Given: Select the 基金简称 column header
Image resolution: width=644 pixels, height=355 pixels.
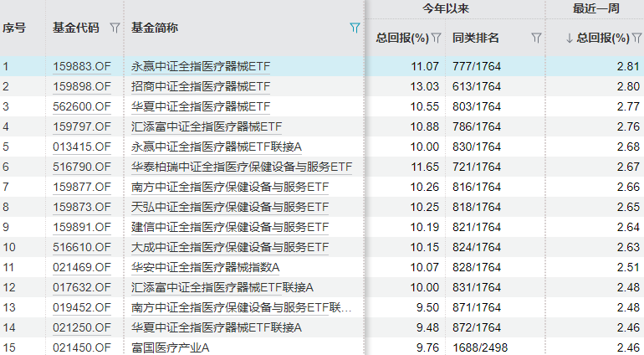Looking at the screenshot, I should pos(155,28).
